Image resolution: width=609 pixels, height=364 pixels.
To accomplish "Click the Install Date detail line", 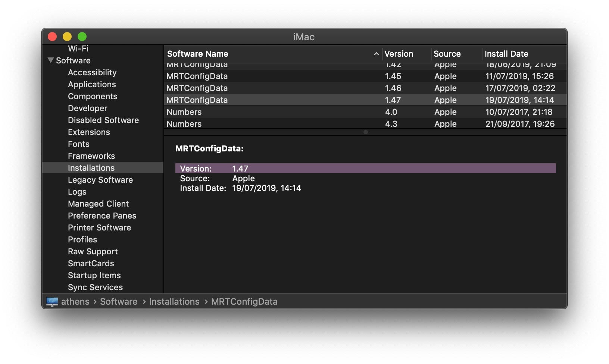I will click(241, 188).
